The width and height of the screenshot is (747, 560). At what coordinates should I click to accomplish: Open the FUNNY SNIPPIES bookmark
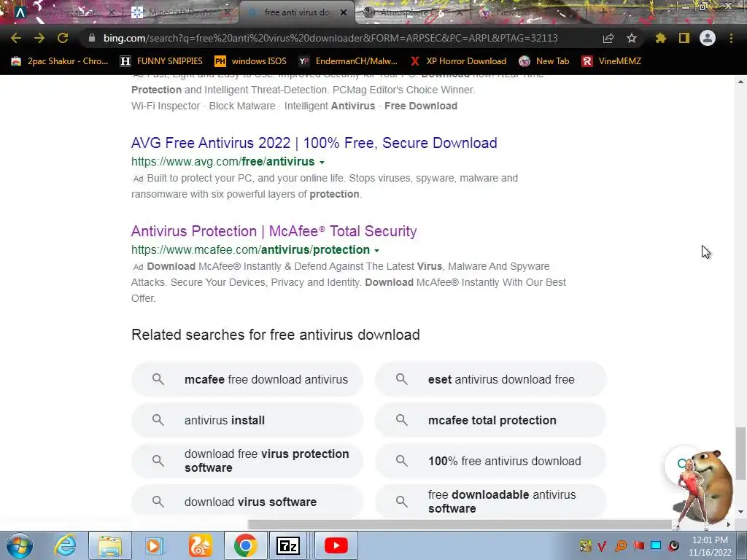point(161,61)
